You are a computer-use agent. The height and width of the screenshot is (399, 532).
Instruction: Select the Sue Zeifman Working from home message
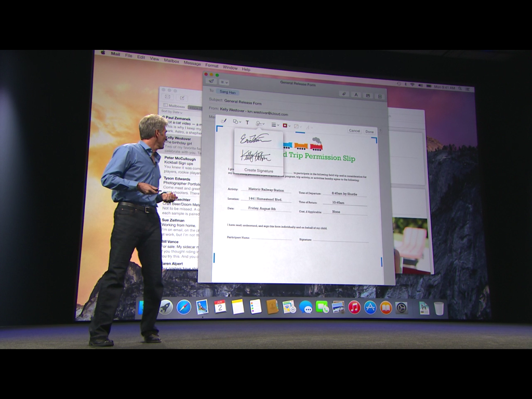click(x=179, y=228)
